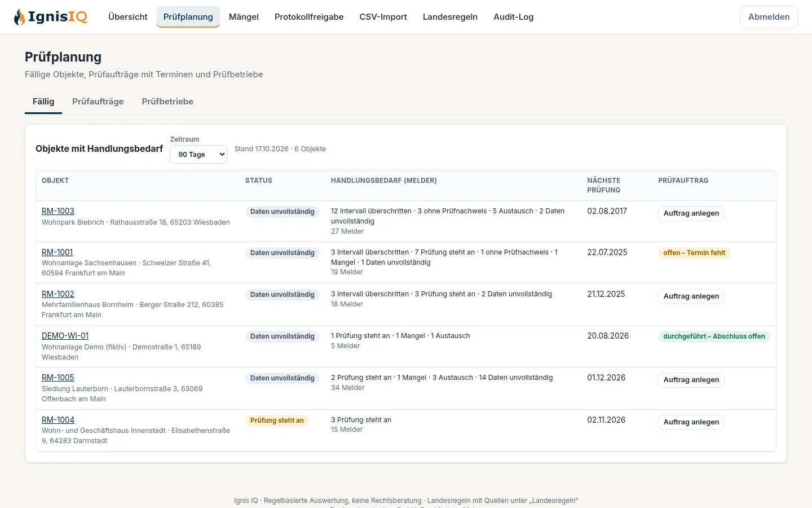Click the Wohnanlage Demo (fiktiv) address text

[x=121, y=352]
